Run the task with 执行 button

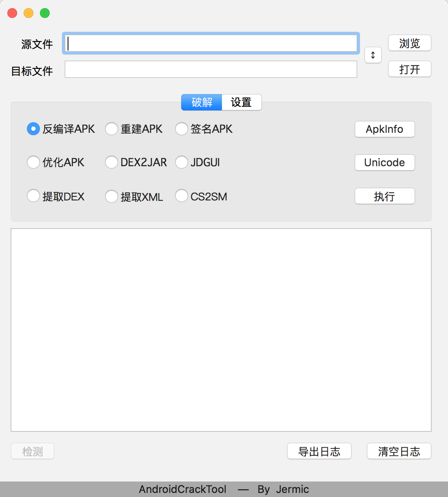[384, 196]
